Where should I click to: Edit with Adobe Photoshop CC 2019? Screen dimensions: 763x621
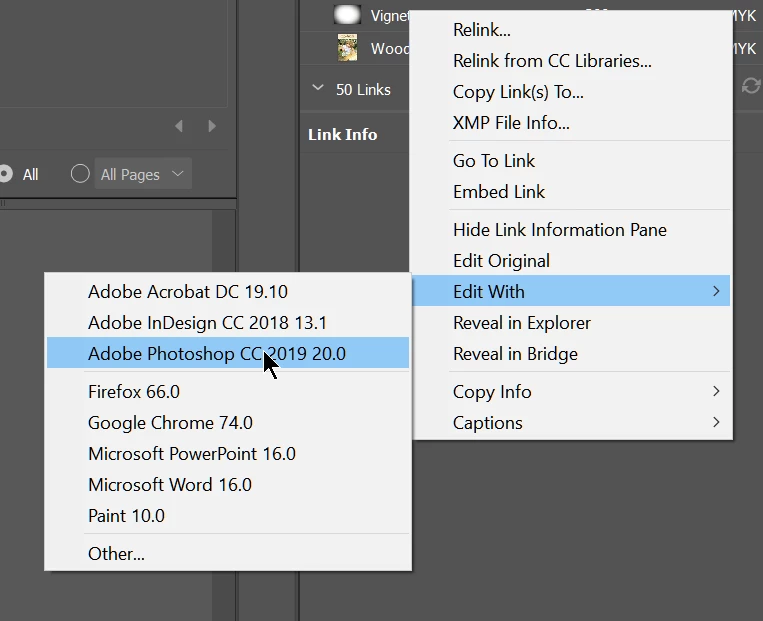tap(228, 353)
